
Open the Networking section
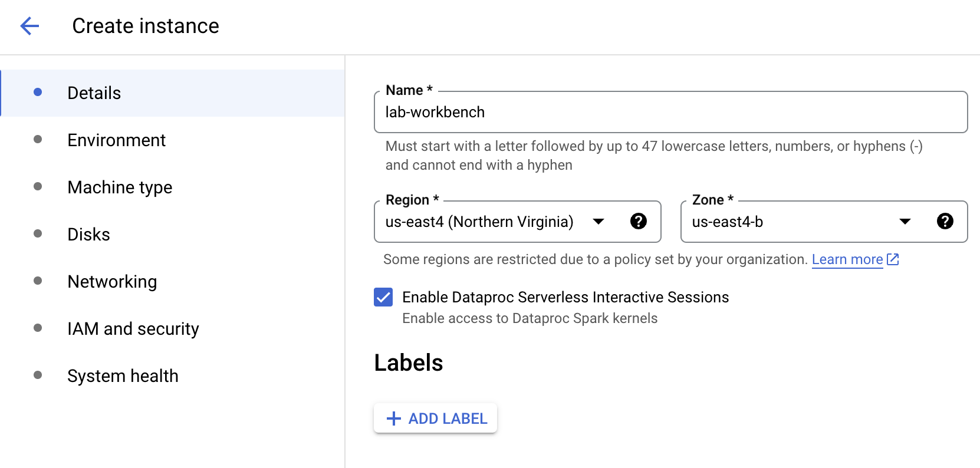[x=112, y=282]
